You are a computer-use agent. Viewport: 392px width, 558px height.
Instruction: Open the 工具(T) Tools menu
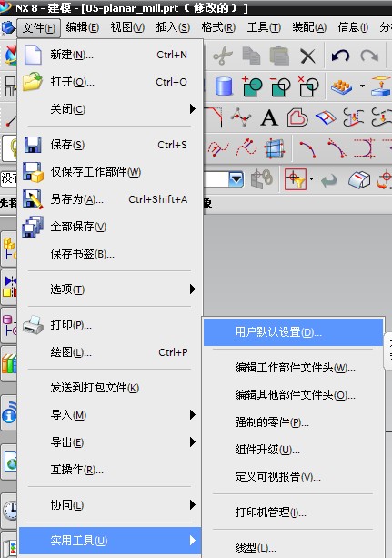coord(264,27)
